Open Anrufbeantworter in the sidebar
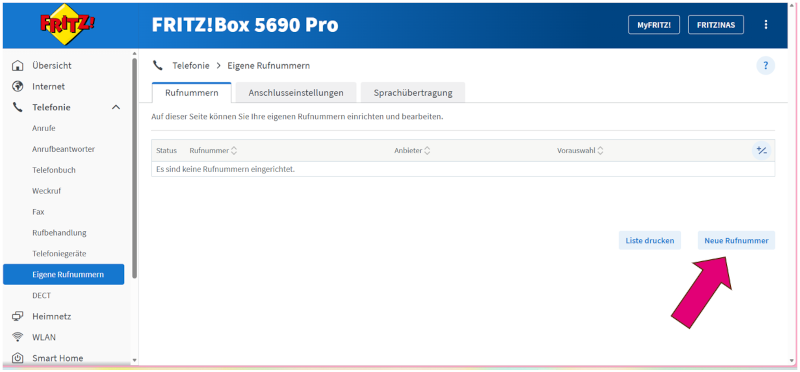 (x=63, y=150)
